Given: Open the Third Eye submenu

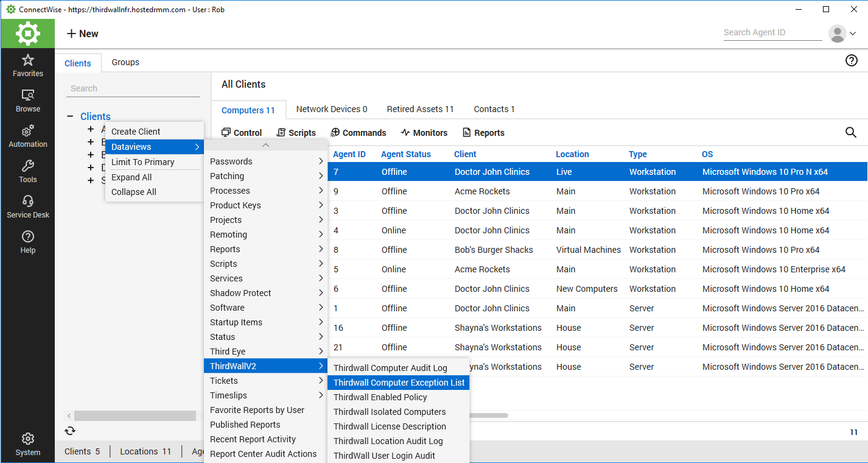Looking at the screenshot, I should pyautogui.click(x=266, y=352).
